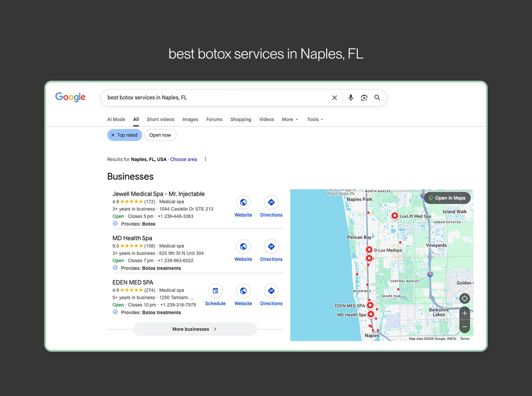
Task: Schedule an appointment at EDEN MED SPA
Action: 215,291
